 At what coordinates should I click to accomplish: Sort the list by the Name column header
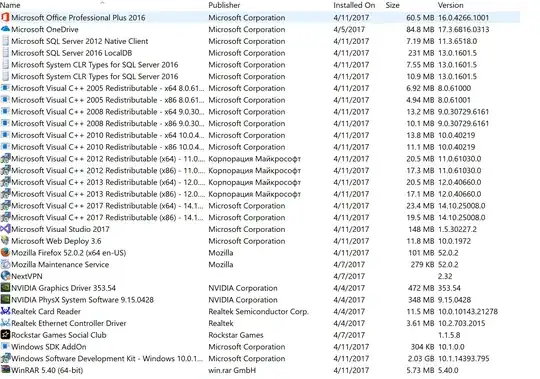10,5
